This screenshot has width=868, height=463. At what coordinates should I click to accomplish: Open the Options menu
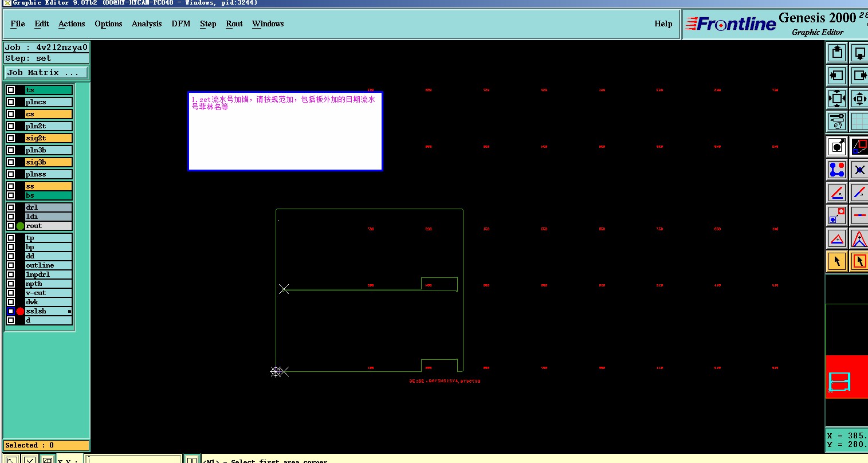(108, 23)
